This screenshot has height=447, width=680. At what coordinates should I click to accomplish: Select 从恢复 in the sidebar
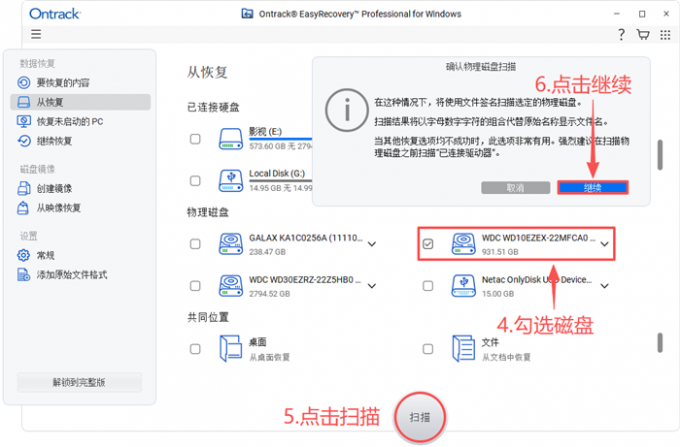point(81,102)
